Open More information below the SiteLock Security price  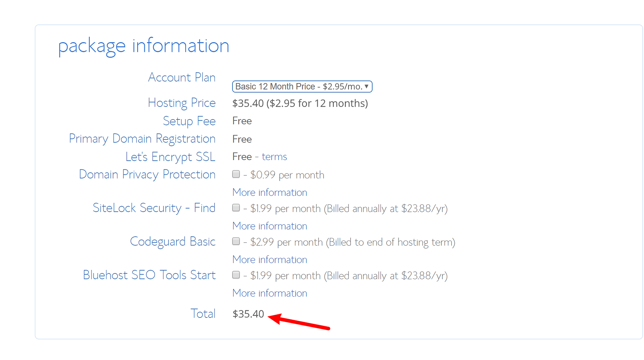pyautogui.click(x=270, y=226)
